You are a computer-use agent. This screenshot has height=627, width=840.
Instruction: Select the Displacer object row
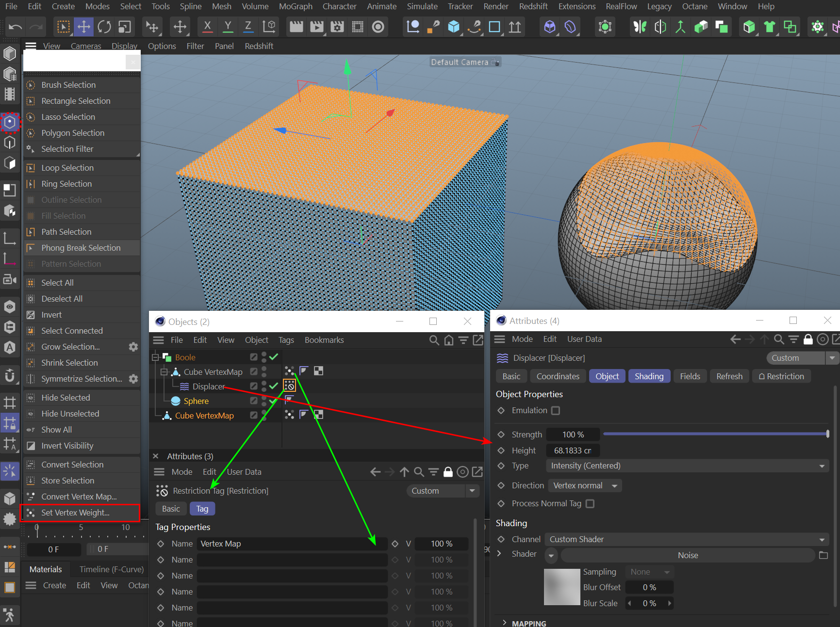coord(209,386)
